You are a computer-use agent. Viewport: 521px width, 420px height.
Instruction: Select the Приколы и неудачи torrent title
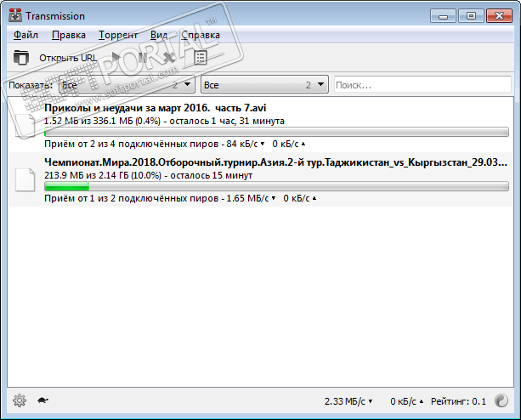[x=156, y=108]
